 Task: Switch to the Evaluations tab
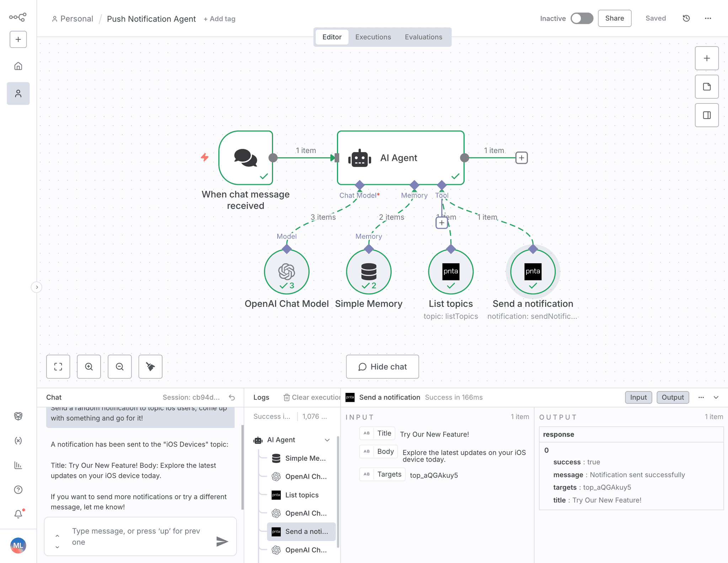(423, 37)
